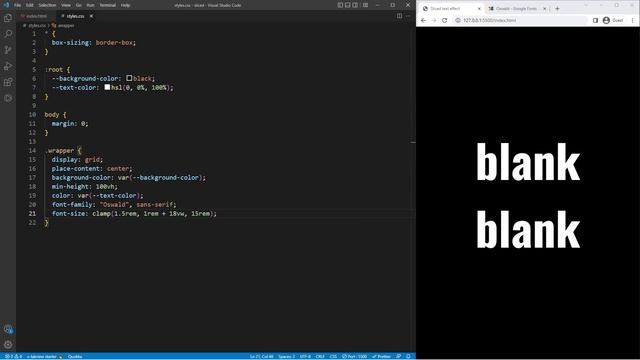Click the feedback icon in status bar
The height and width of the screenshot is (360, 640).
[399, 356]
